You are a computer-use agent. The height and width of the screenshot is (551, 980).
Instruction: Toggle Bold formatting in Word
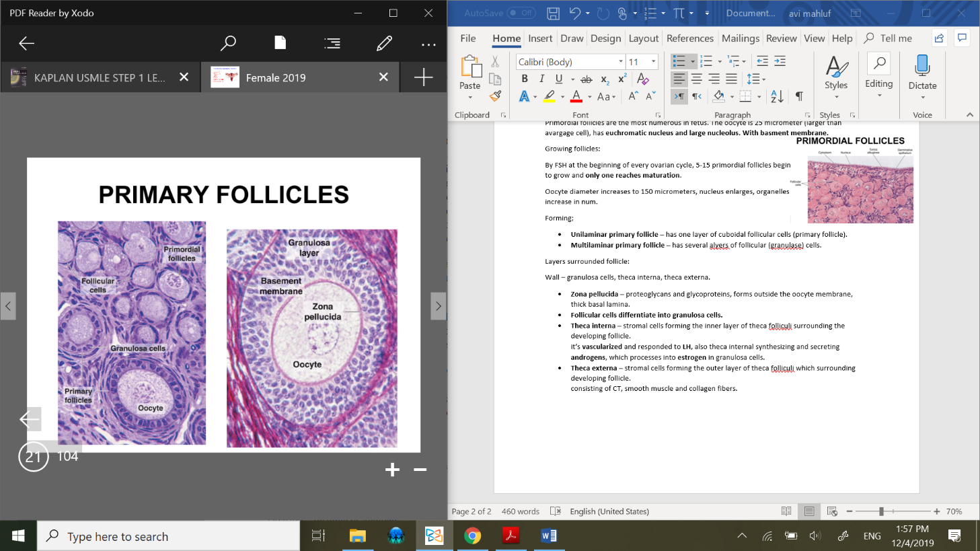(x=525, y=79)
